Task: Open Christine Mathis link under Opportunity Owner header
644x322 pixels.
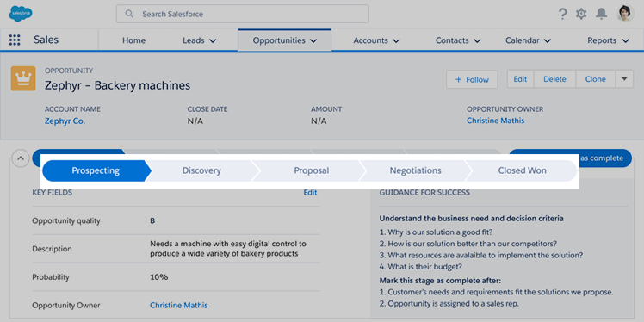Action: [x=495, y=121]
